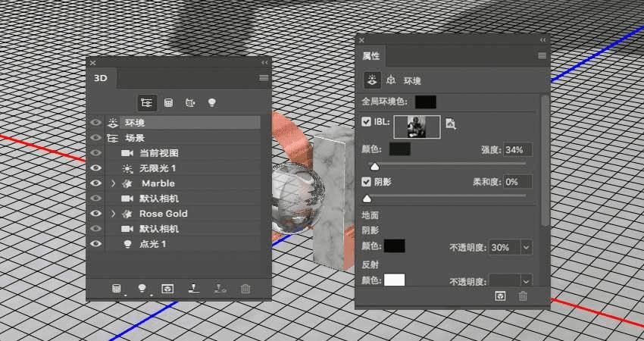
Task: Click the render icon in 属性 panel
Action: click(500, 296)
